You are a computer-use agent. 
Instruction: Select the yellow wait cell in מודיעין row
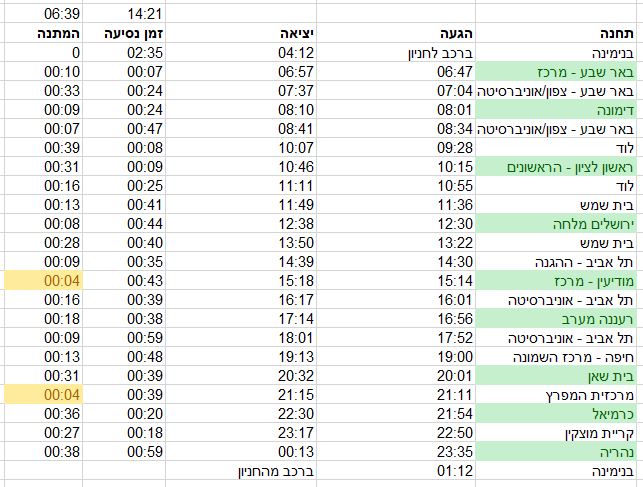click(x=40, y=281)
